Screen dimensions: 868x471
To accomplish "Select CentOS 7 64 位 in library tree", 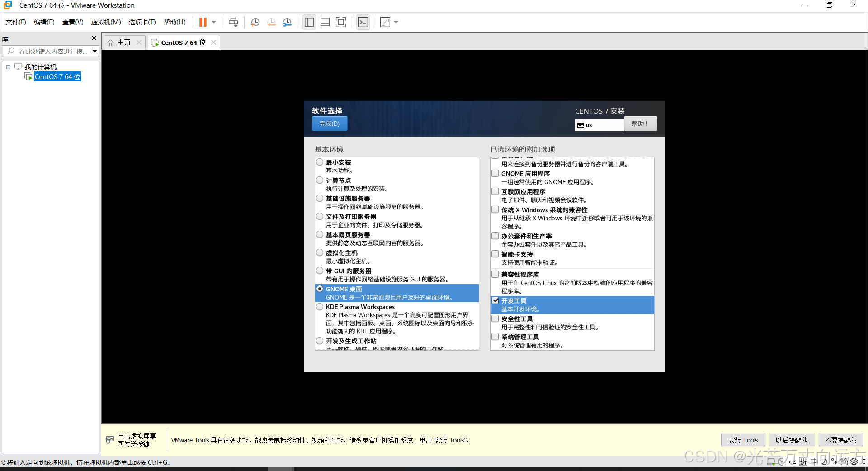I will pyautogui.click(x=57, y=77).
